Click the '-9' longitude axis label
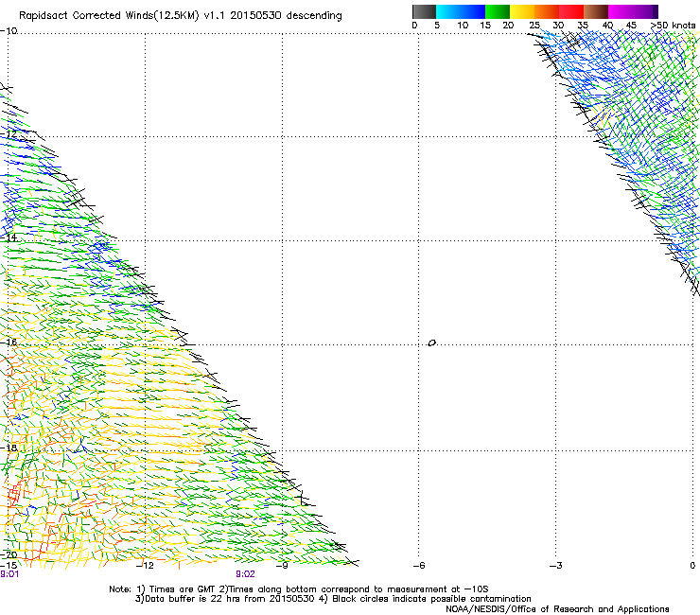The height and width of the screenshot is (615, 700). tap(282, 566)
